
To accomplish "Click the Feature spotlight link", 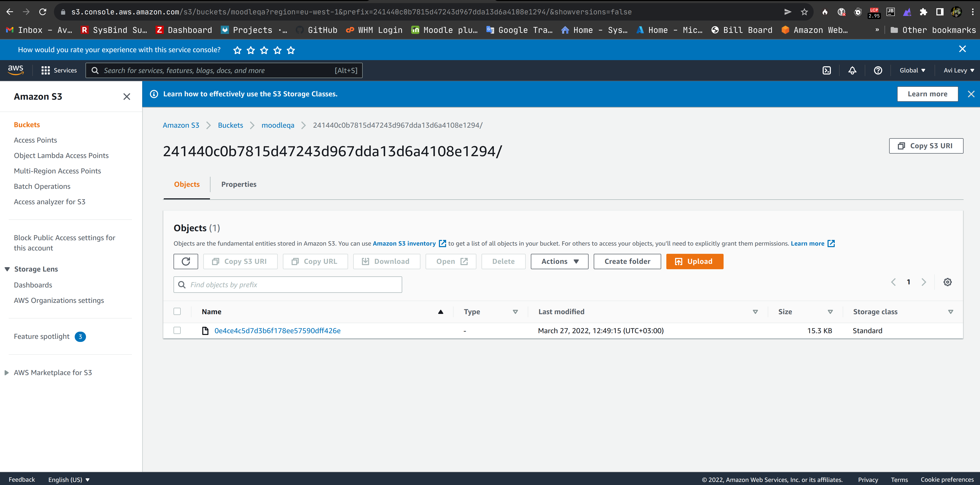I will coord(42,337).
